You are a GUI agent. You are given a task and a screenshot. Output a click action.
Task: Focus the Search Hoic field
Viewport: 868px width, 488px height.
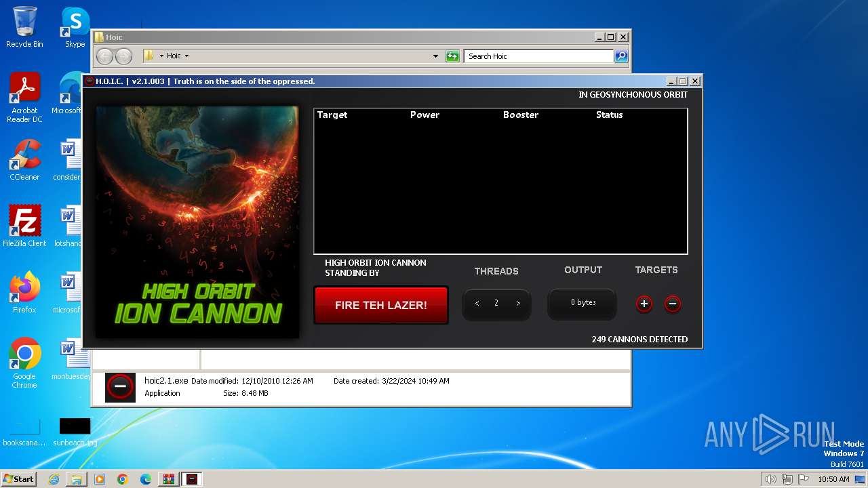pyautogui.click(x=539, y=56)
